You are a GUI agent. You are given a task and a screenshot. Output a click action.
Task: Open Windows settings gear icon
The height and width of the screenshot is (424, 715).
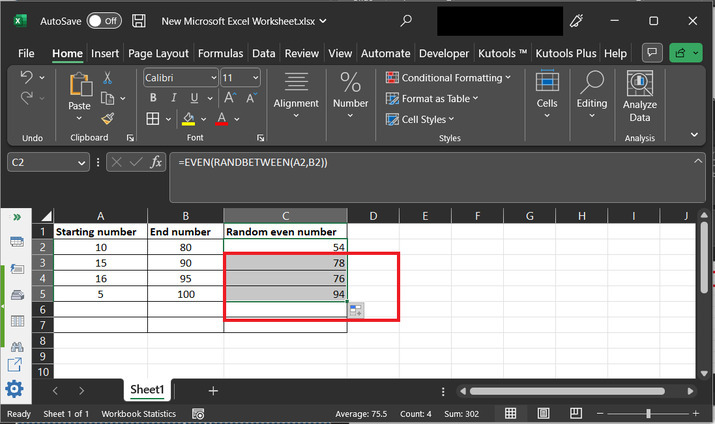(14, 389)
